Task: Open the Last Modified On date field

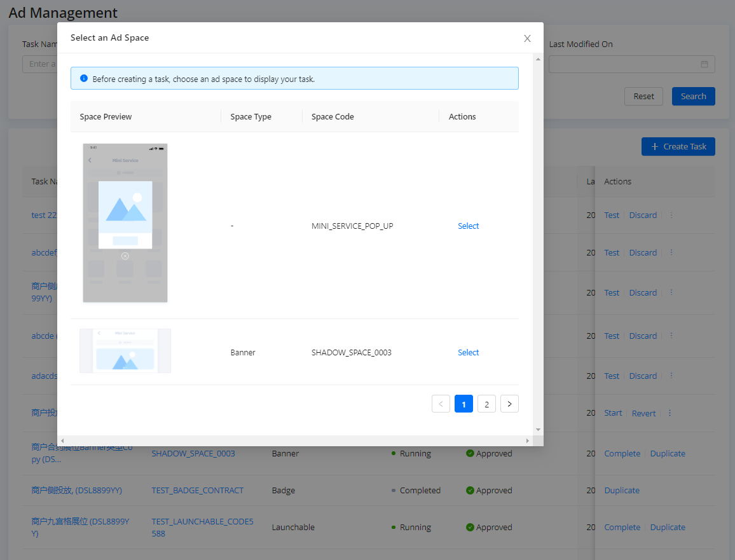Action: pos(623,64)
